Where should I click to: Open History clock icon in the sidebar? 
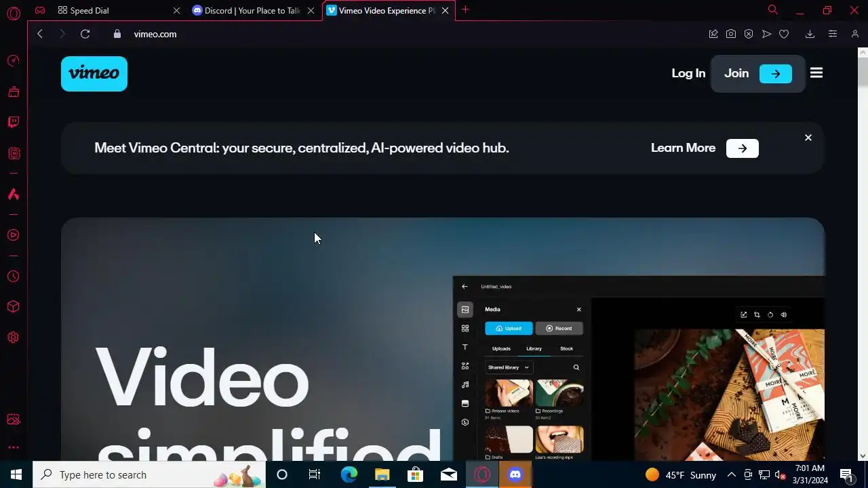pyautogui.click(x=13, y=277)
